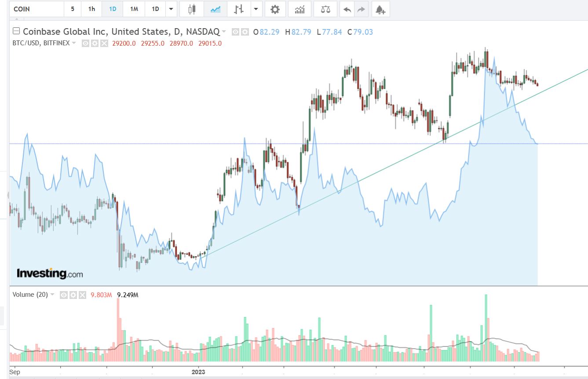Click the COIN symbol search field

pos(37,9)
